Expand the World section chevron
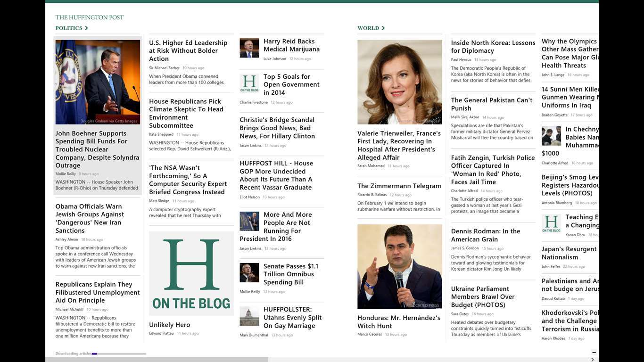This screenshot has width=644, height=362. 383,28
